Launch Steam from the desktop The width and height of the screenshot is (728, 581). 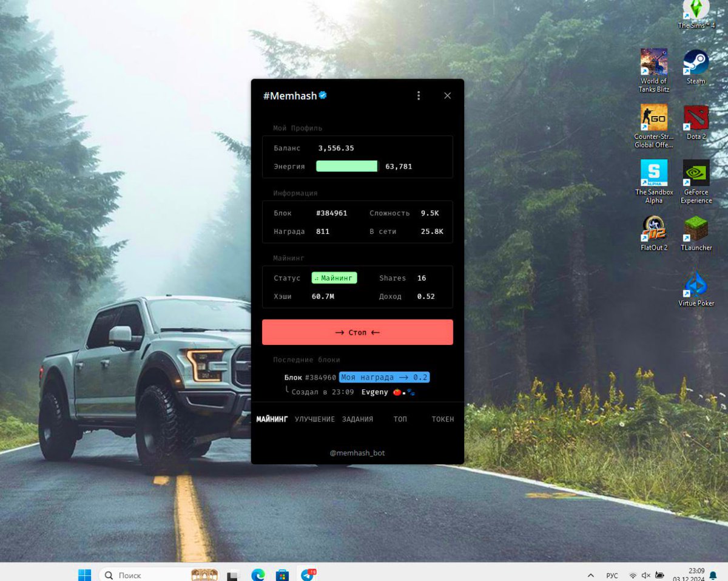696,67
